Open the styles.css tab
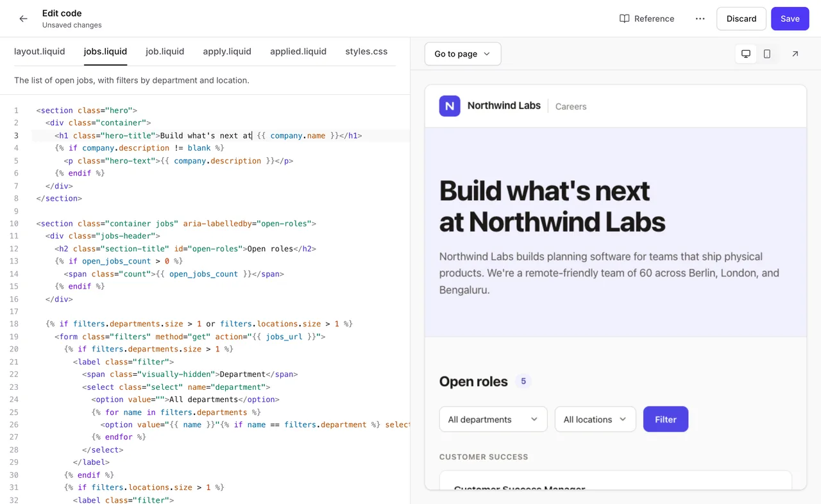 coord(366,51)
